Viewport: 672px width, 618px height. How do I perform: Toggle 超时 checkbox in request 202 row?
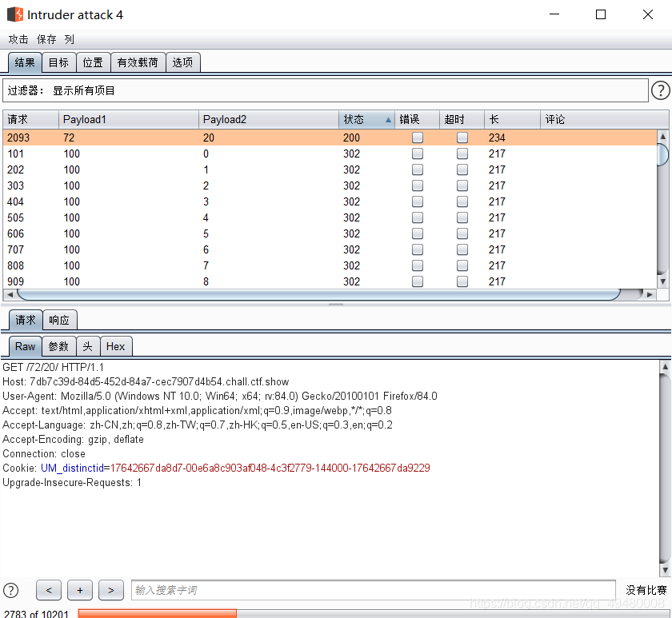coord(462,169)
